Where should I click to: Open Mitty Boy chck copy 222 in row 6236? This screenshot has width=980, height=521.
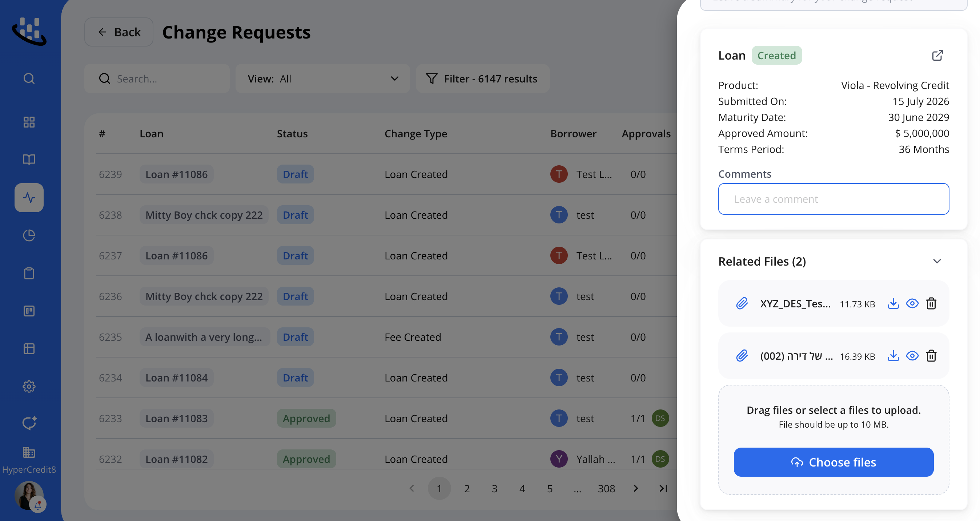tap(204, 296)
